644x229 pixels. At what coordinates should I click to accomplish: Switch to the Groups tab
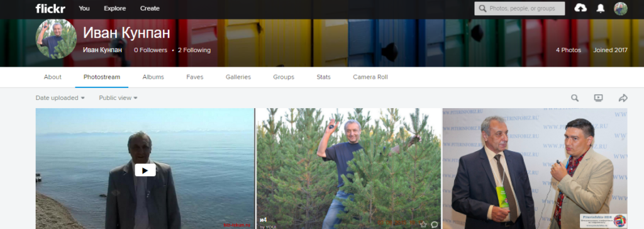coord(284,77)
